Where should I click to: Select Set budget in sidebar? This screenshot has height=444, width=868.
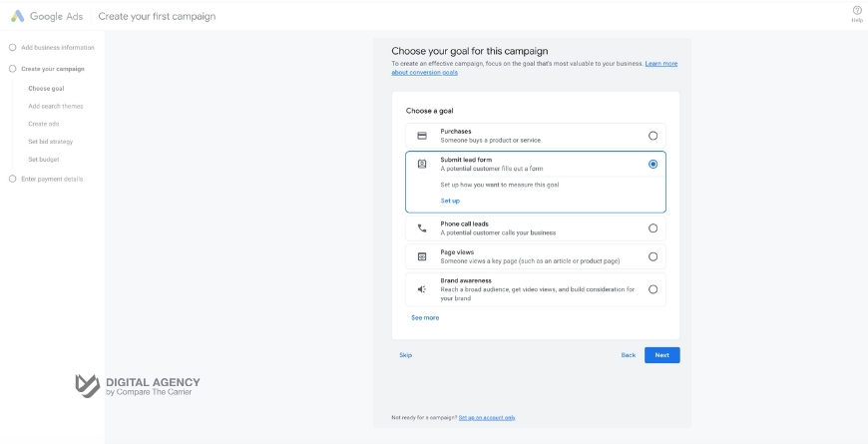coord(45,160)
